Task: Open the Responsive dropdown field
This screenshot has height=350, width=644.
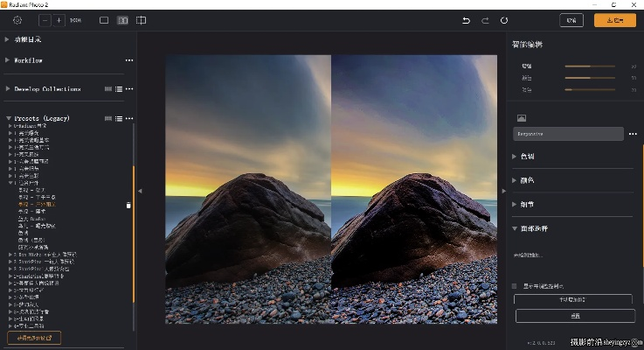Action: coord(568,134)
